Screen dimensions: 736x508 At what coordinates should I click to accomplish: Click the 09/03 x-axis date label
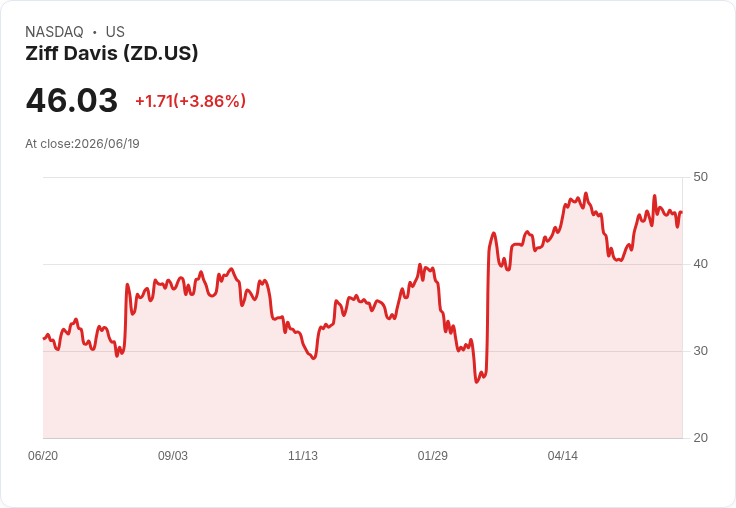[173, 456]
